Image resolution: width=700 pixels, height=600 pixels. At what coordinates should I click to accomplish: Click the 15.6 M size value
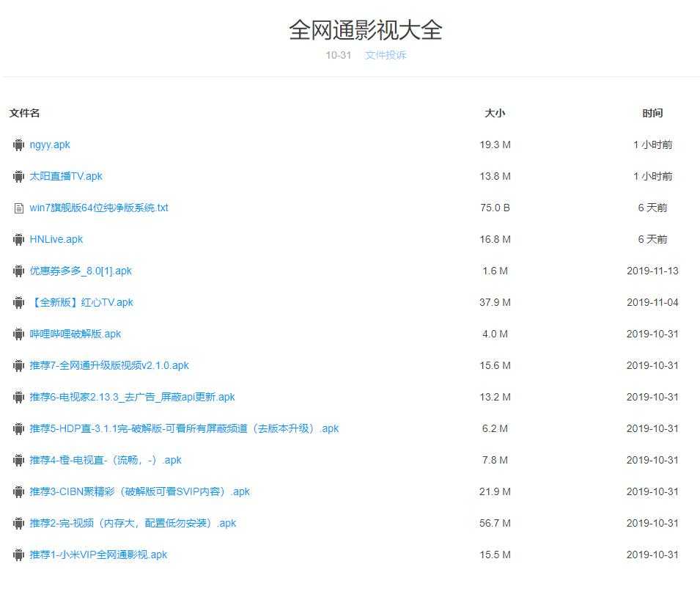[x=495, y=365]
